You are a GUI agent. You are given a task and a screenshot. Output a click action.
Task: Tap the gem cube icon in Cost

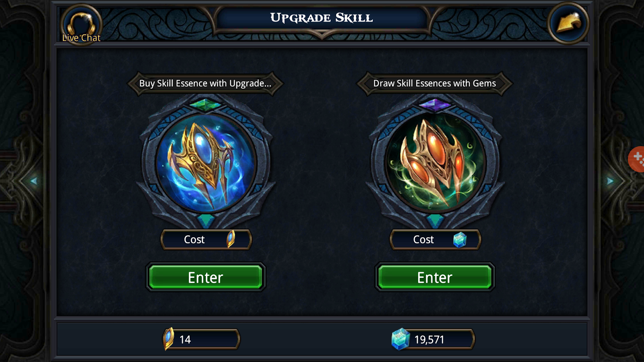click(x=460, y=240)
